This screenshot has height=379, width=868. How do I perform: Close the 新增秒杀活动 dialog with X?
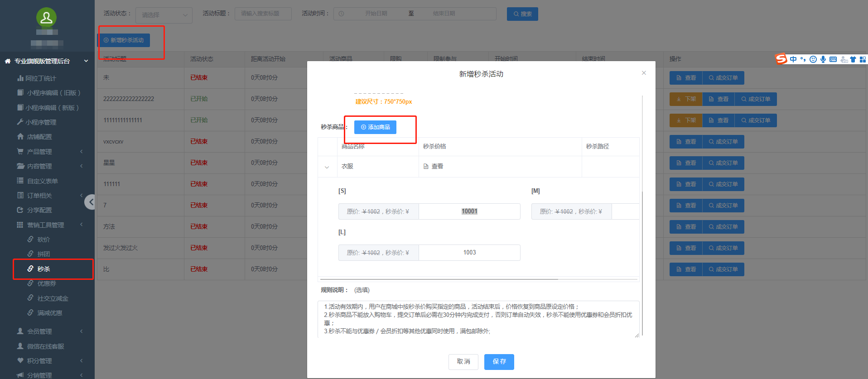point(644,73)
